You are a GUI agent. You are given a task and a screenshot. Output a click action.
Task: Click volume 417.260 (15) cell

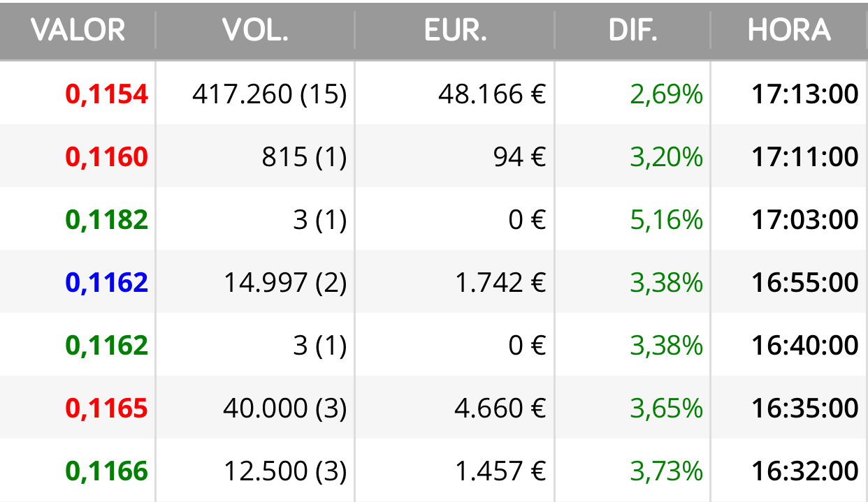(x=270, y=94)
